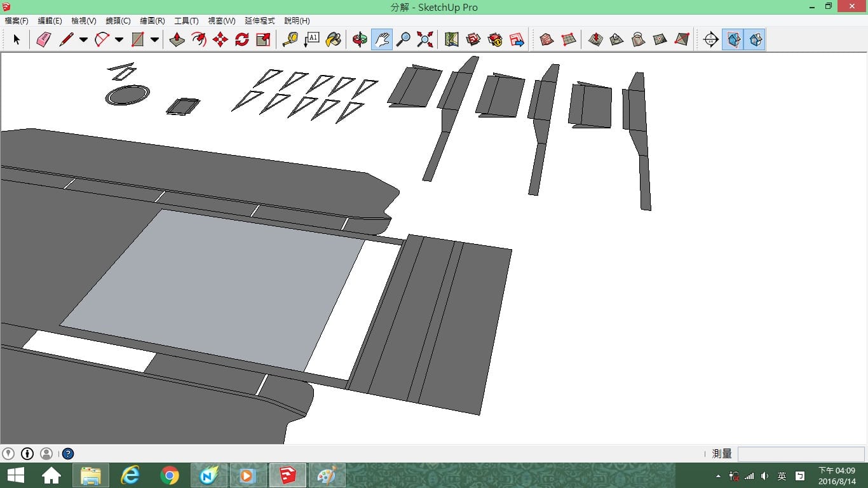Select Sandbox Flip Edge tool

[681, 39]
